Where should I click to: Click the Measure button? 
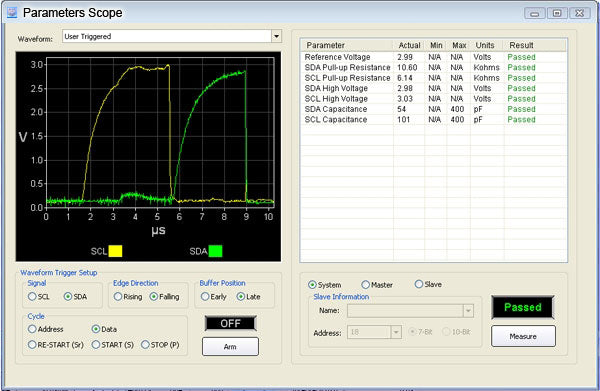[523, 336]
